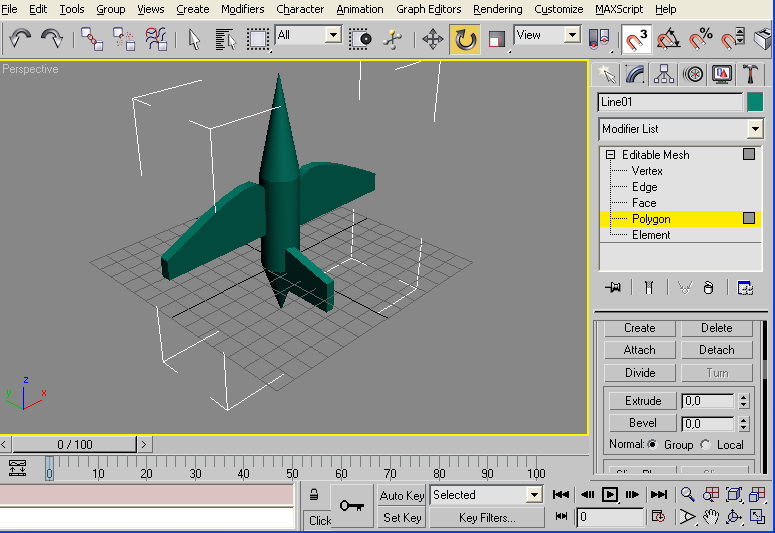Toggle the Auto Key button
Screen dimensions: 775x533
coord(402,495)
